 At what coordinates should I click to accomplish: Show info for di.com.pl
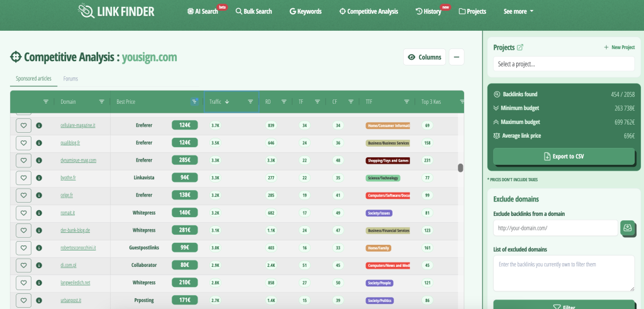pyautogui.click(x=39, y=266)
